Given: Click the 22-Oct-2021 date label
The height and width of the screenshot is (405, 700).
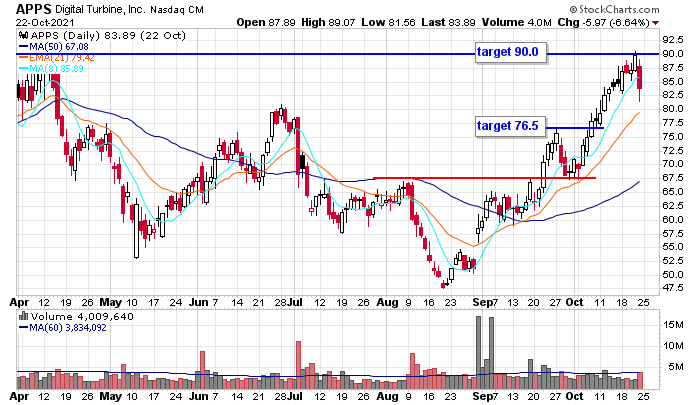Looking at the screenshot, I should 45,23.
